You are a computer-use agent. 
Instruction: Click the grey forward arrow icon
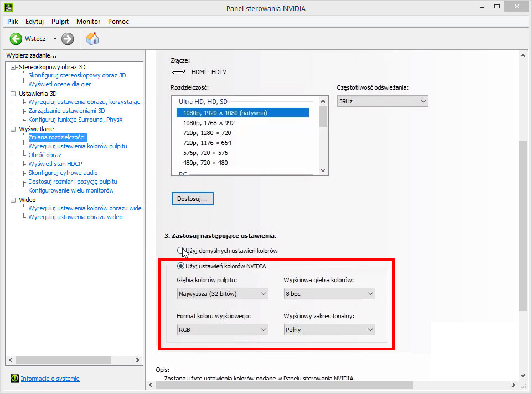pos(68,39)
